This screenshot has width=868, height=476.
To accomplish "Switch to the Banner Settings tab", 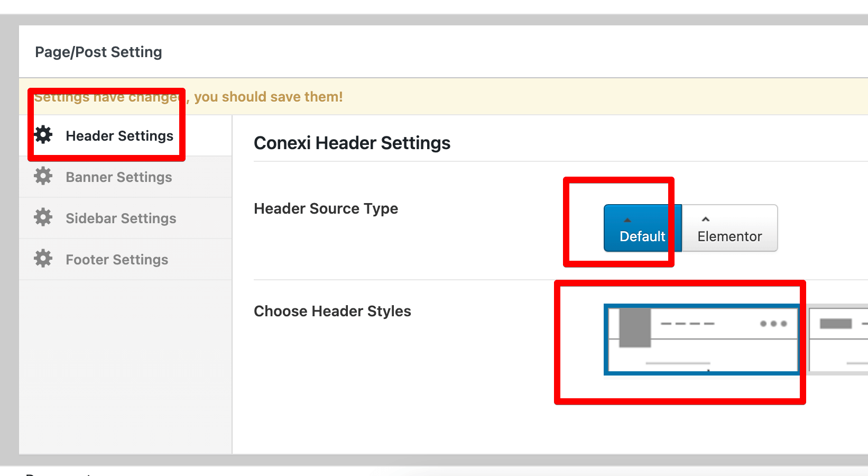I will (119, 177).
